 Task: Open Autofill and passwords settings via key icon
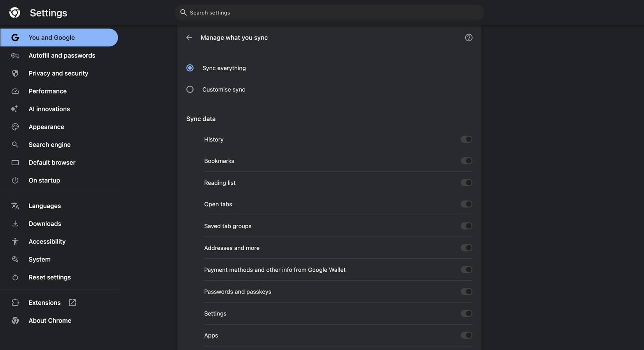click(15, 55)
